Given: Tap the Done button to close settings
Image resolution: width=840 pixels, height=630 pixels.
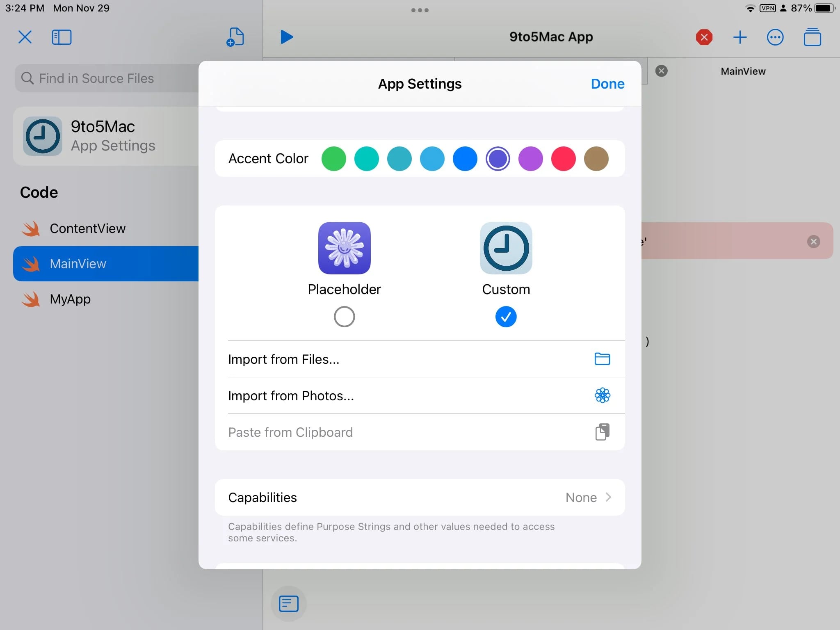Looking at the screenshot, I should point(607,83).
